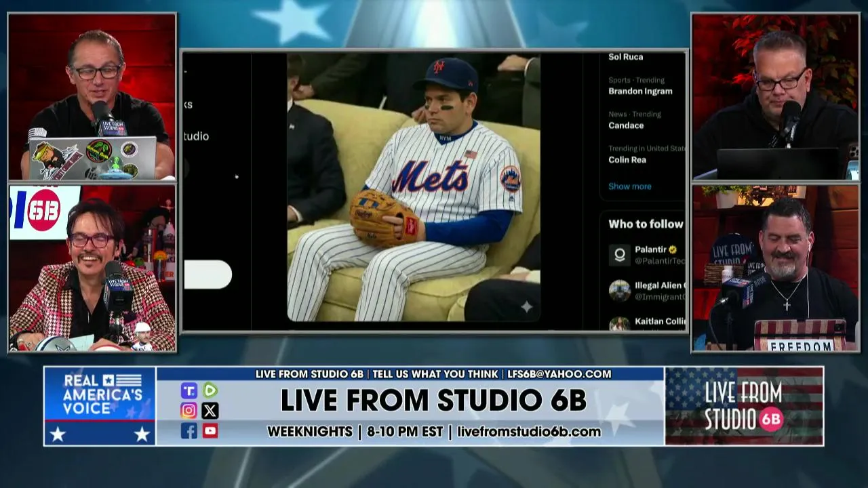Click Show more under trending list
The width and height of the screenshot is (868, 488).
(629, 186)
